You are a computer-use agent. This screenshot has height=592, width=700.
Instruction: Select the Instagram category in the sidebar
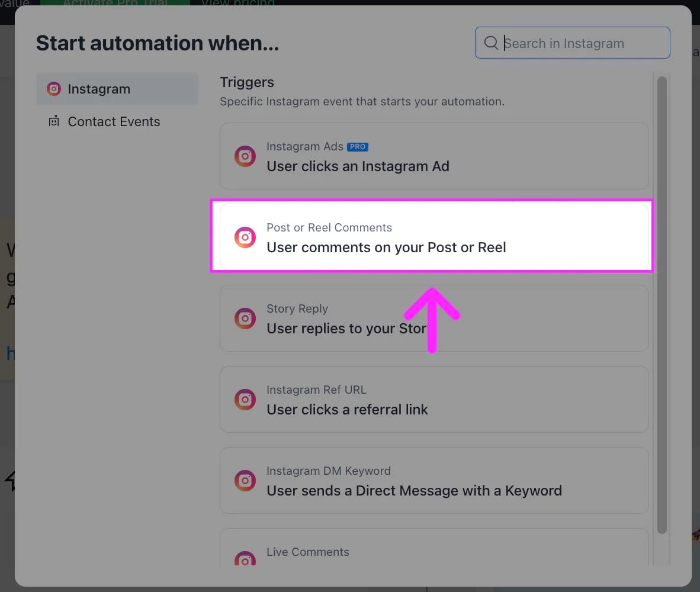click(x=117, y=89)
